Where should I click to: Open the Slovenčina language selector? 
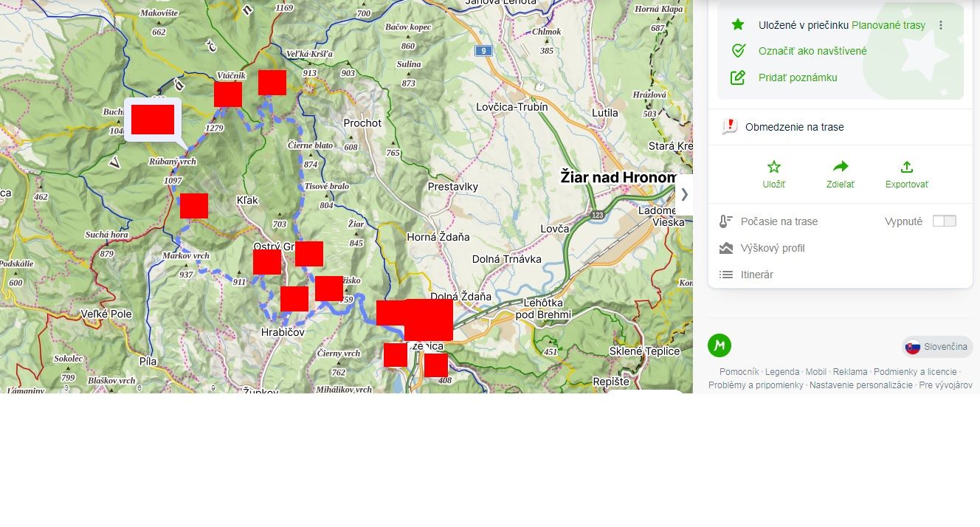[x=937, y=347]
